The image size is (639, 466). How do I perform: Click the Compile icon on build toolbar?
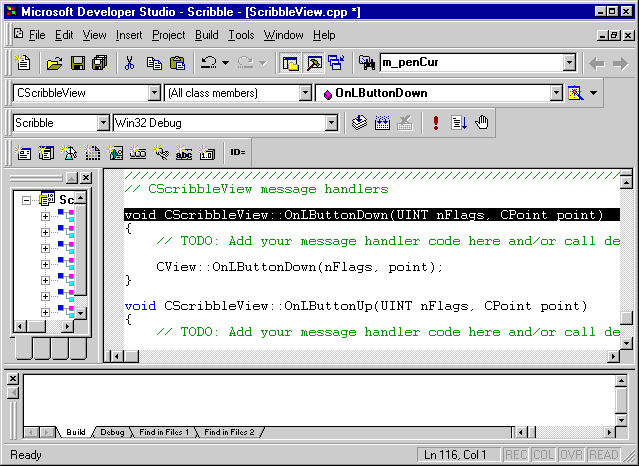(359, 122)
